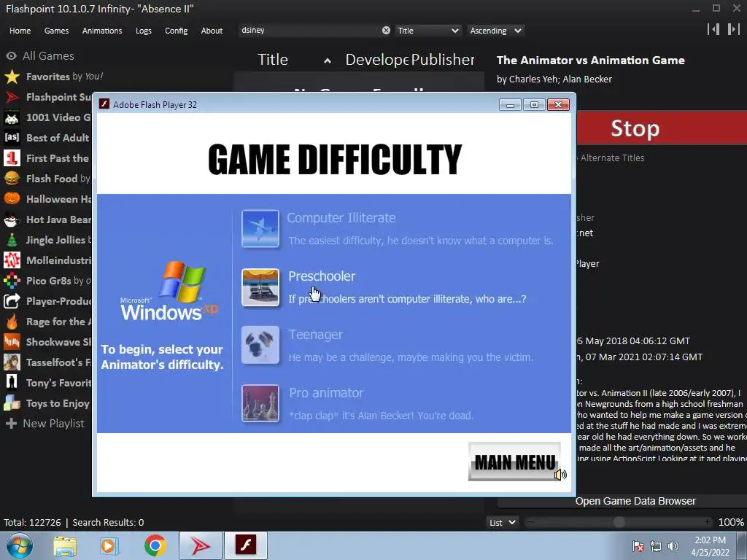Clear the search field with the X icon
This screenshot has width=747, height=560.
tap(386, 31)
